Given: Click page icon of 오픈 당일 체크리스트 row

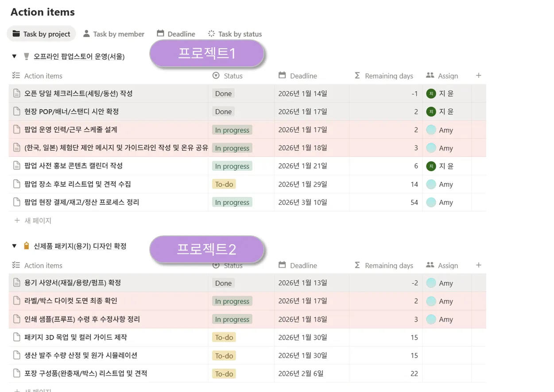Looking at the screenshot, I should (17, 93).
